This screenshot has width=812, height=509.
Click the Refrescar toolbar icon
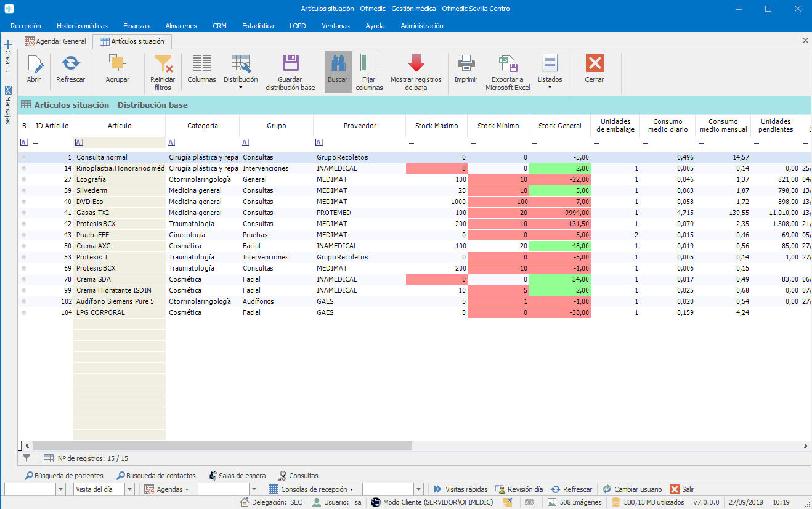pos(70,63)
